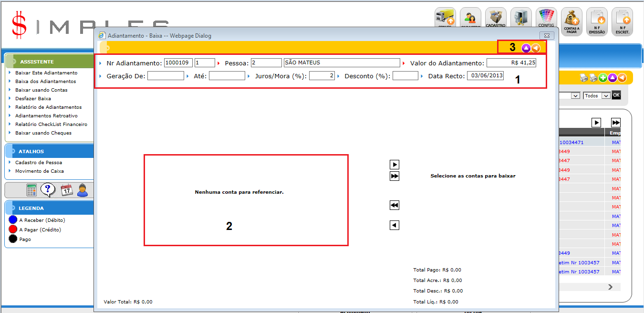The width and height of the screenshot is (644, 313).
Task: Open N F Emissão toolbar icon
Action: pos(597,21)
